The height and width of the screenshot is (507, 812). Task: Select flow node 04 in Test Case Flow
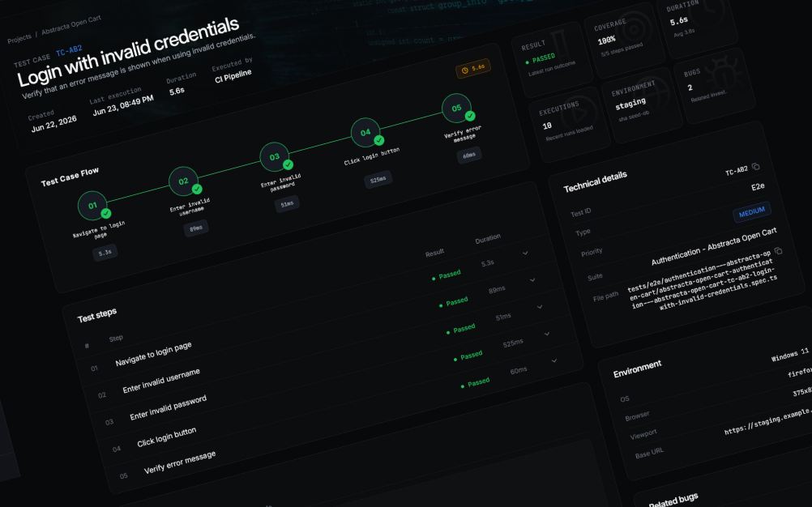[x=365, y=133]
